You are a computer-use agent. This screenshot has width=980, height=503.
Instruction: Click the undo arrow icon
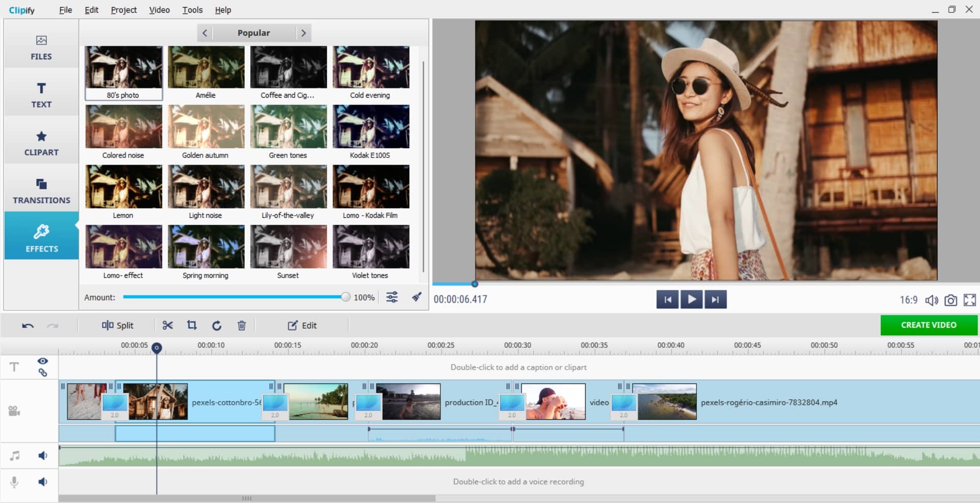tap(28, 326)
